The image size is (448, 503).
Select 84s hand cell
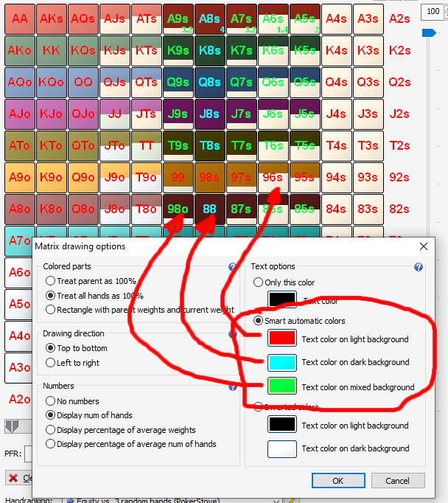(337, 209)
